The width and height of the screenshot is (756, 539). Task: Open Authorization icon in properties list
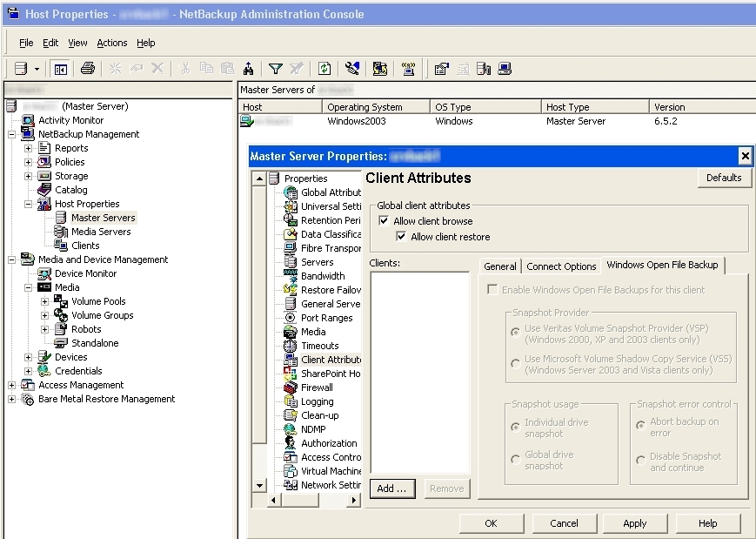(291, 443)
